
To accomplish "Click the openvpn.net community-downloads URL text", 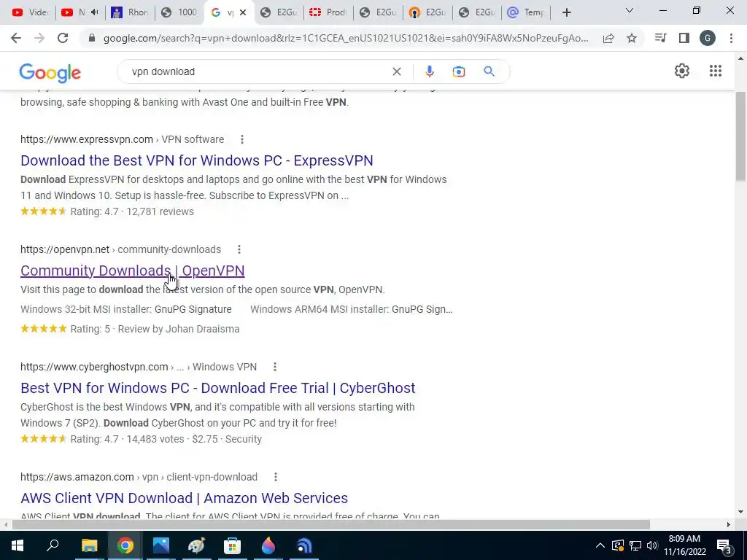I will 120,249.
